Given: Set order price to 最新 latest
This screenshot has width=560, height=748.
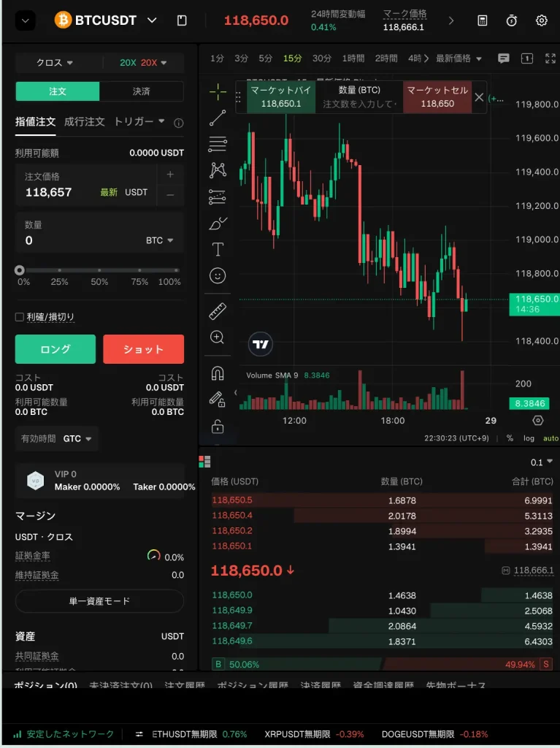Looking at the screenshot, I should pos(109,192).
